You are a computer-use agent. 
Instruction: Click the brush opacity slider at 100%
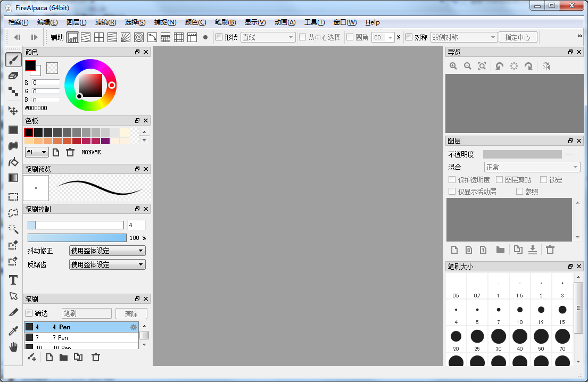click(77, 238)
